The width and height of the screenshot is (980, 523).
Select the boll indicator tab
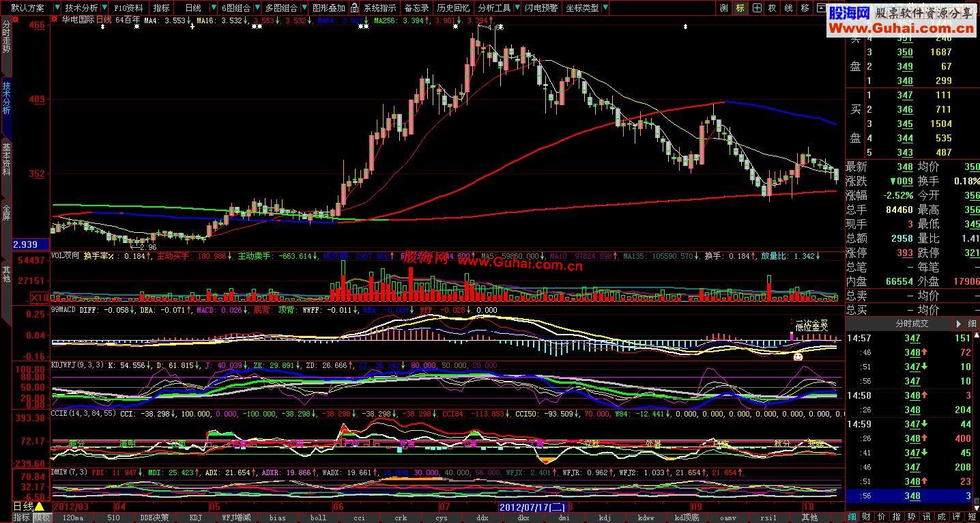(x=318, y=518)
